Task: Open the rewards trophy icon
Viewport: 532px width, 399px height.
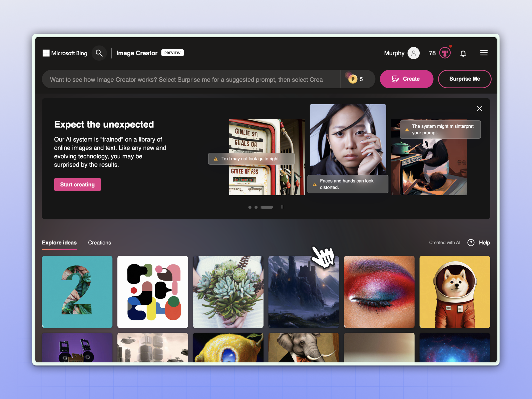Action: tap(445, 53)
